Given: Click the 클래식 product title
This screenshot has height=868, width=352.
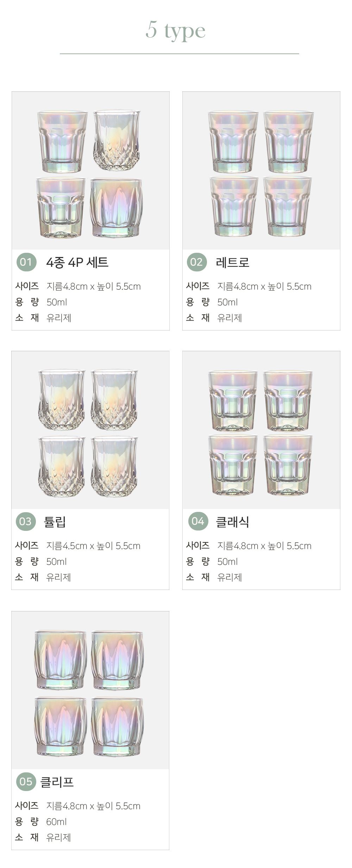Looking at the screenshot, I should click(x=232, y=522).
